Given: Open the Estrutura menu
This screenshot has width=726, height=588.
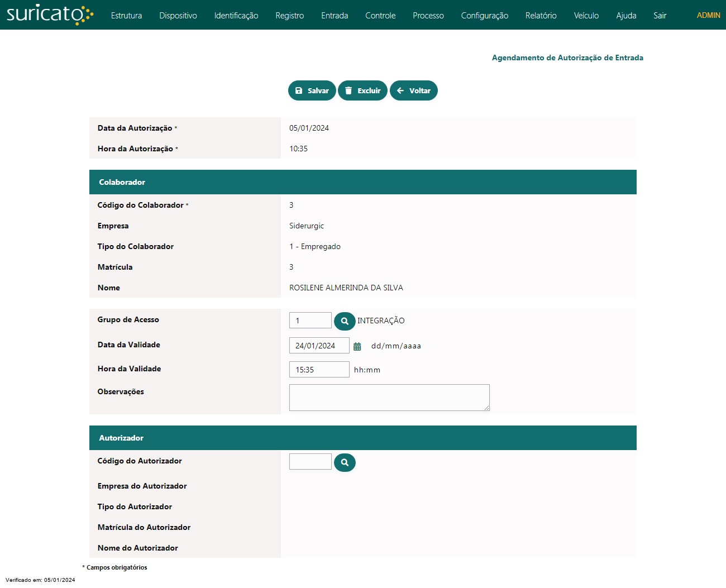Looking at the screenshot, I should point(126,16).
